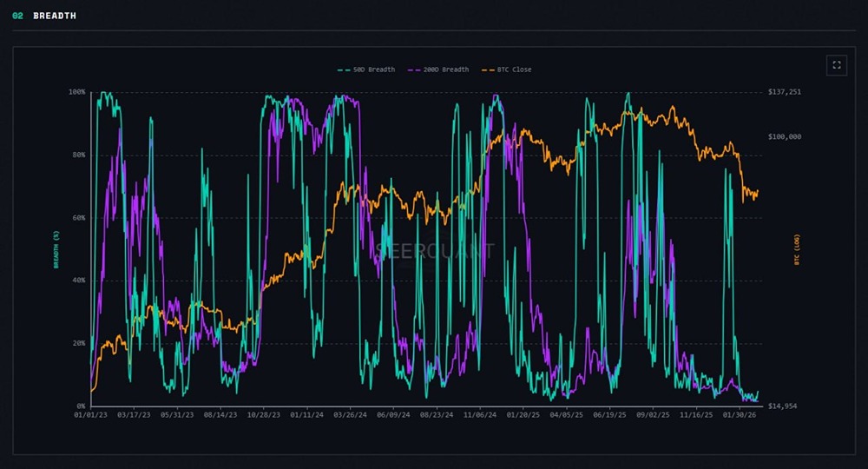
Task: Toggle the 200D Breadth legend series
Action: pyautogui.click(x=438, y=69)
